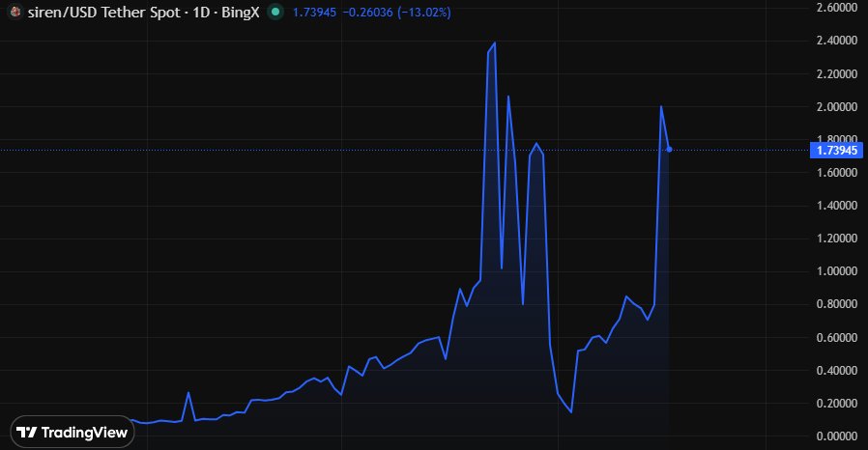
Task: Click the 2.60000 price axis label
Action: (836, 8)
